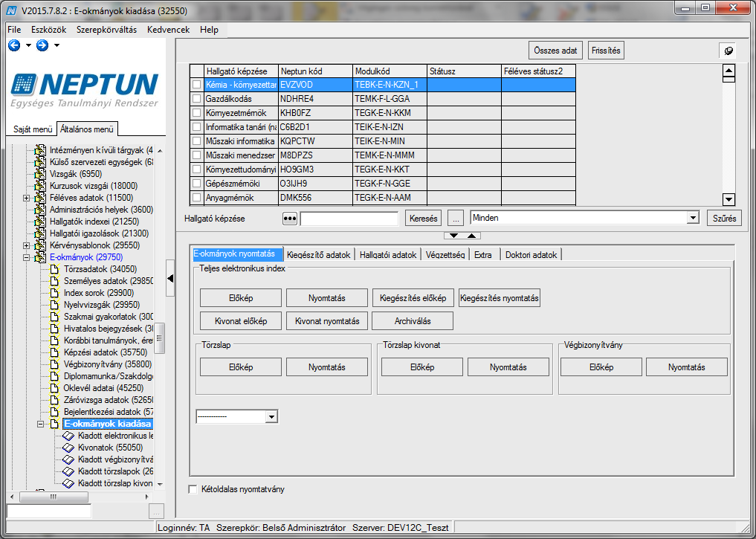Click the input field below the tree
The width and height of the screenshot is (756, 539).
click(x=49, y=511)
